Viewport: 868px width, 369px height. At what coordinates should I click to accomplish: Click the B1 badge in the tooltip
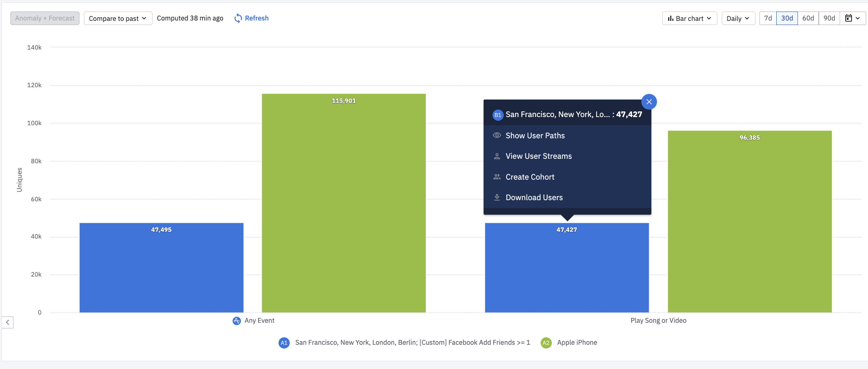tap(498, 115)
